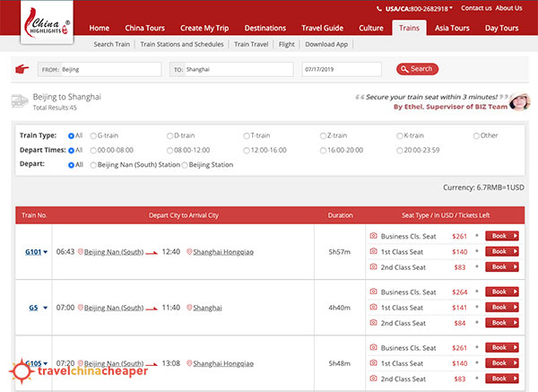Screen dimensions: 538x392
Task: Open Destinations menu
Action: pyautogui.click(x=265, y=28)
